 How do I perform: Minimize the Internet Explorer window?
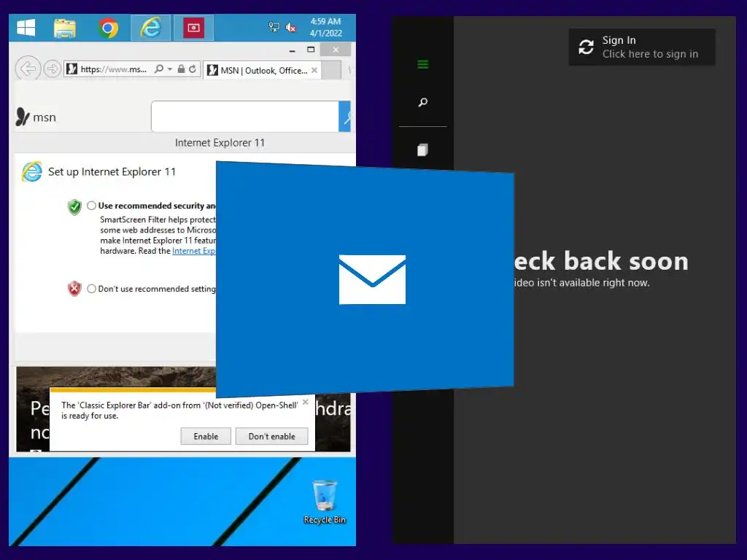click(x=292, y=50)
